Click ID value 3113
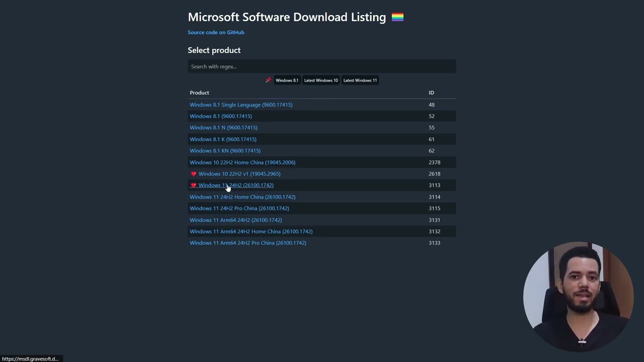The height and width of the screenshot is (362, 644). point(434,185)
